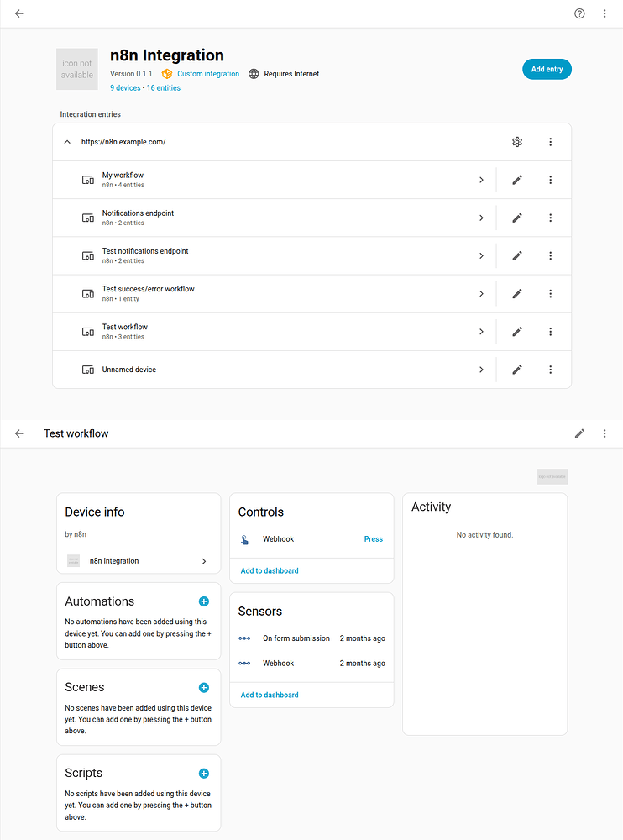Edit the Notifications endpoint device
The width and height of the screenshot is (623, 840).
517,218
